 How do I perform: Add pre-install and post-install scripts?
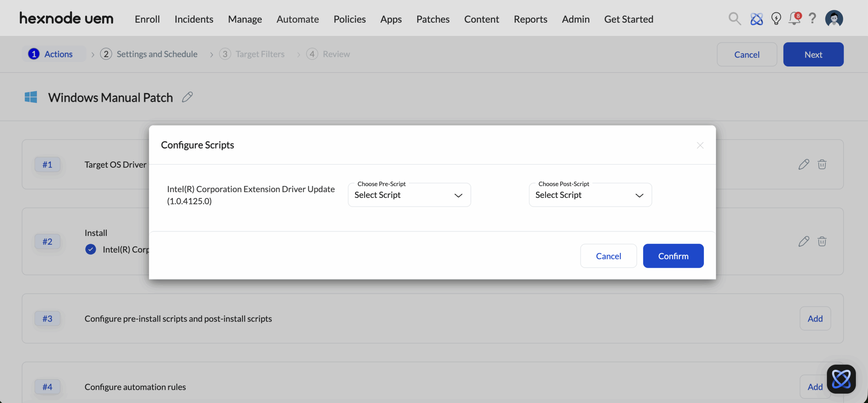pyautogui.click(x=815, y=318)
